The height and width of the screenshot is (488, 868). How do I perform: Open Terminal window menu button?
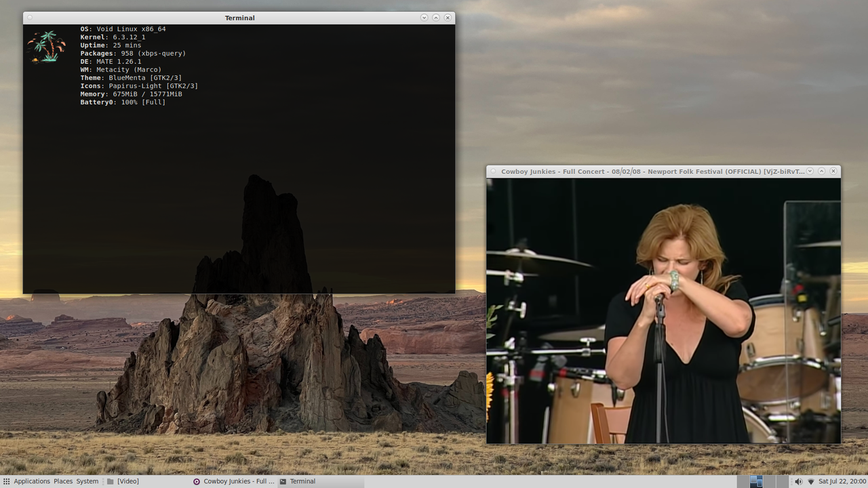30,18
